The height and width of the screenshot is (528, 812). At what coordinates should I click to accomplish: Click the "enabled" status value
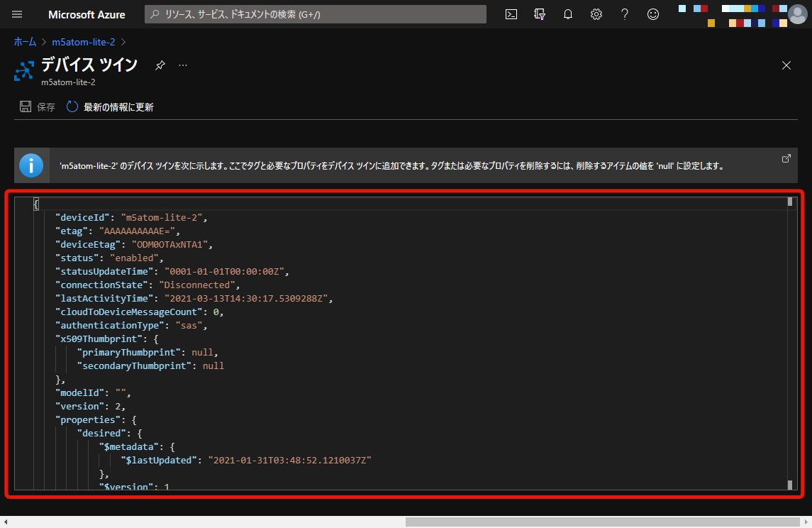pos(134,258)
